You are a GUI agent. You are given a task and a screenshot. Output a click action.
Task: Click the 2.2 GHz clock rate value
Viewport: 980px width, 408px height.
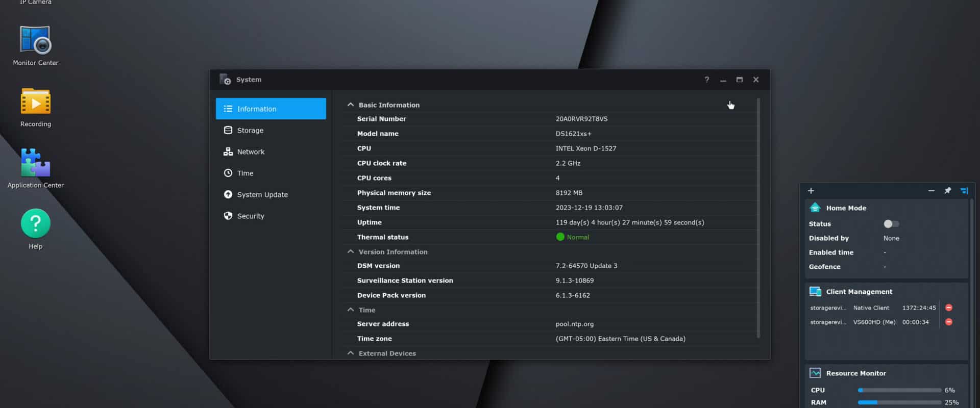coord(568,163)
